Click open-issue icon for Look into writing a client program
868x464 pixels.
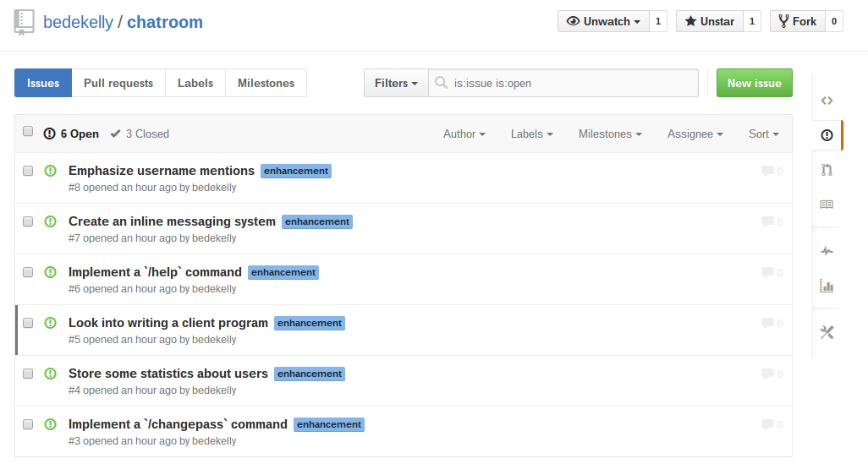click(51, 323)
